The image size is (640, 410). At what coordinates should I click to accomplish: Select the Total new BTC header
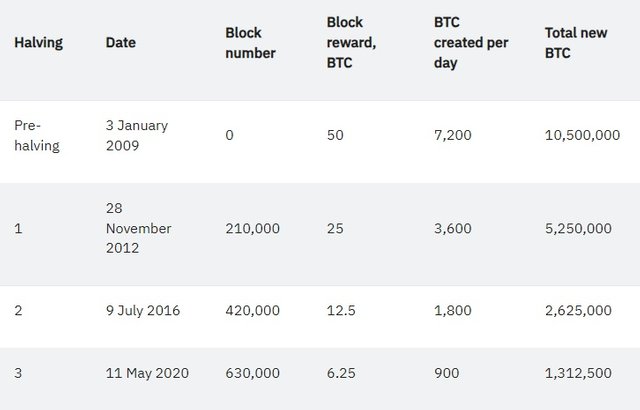(576, 43)
